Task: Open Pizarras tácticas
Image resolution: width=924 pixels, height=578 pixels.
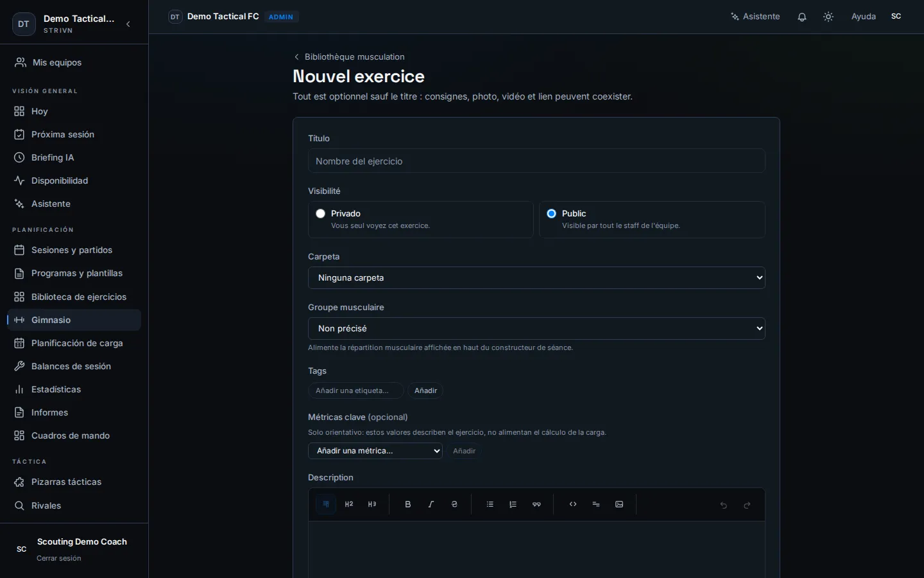Action: (74, 482)
